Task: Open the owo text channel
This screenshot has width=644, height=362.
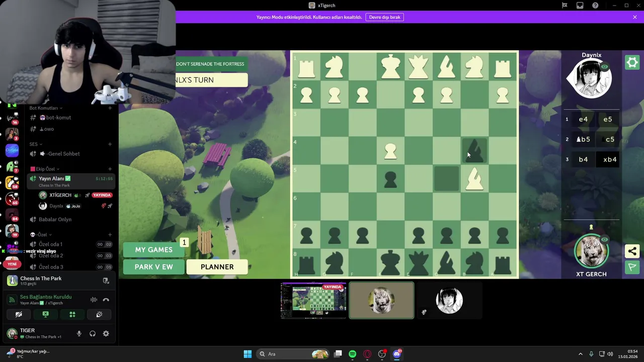Action: tap(71, 129)
